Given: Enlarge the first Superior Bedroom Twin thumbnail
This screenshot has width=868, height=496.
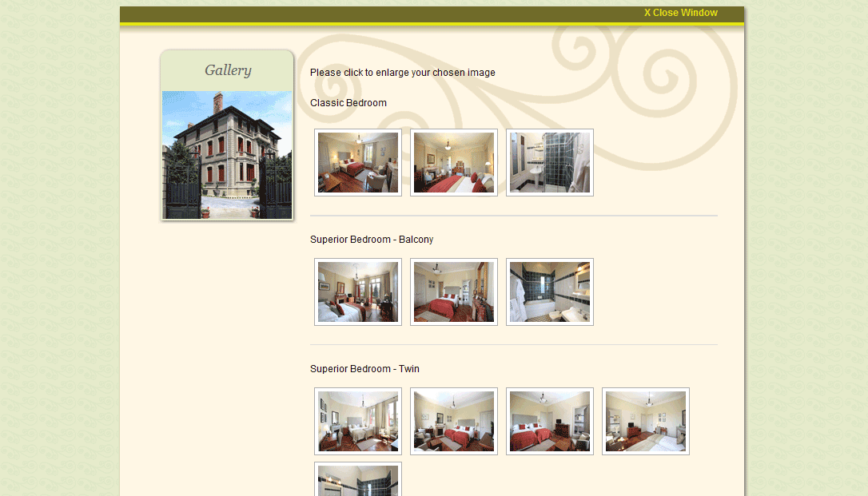Looking at the screenshot, I should (x=357, y=422).
